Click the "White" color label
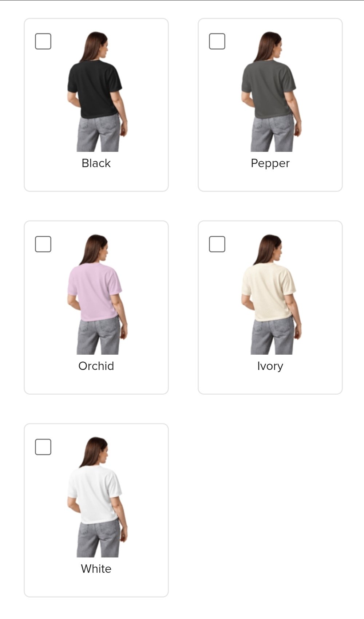364x619 pixels. pyautogui.click(x=96, y=569)
